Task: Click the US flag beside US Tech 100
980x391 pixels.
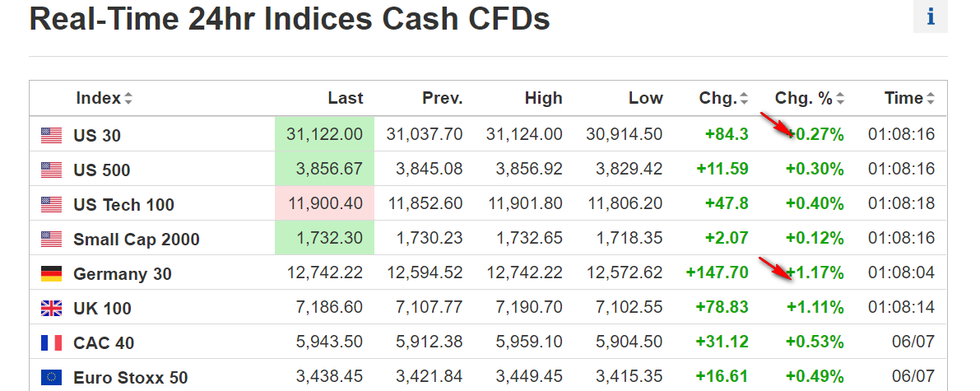Action: tap(51, 204)
